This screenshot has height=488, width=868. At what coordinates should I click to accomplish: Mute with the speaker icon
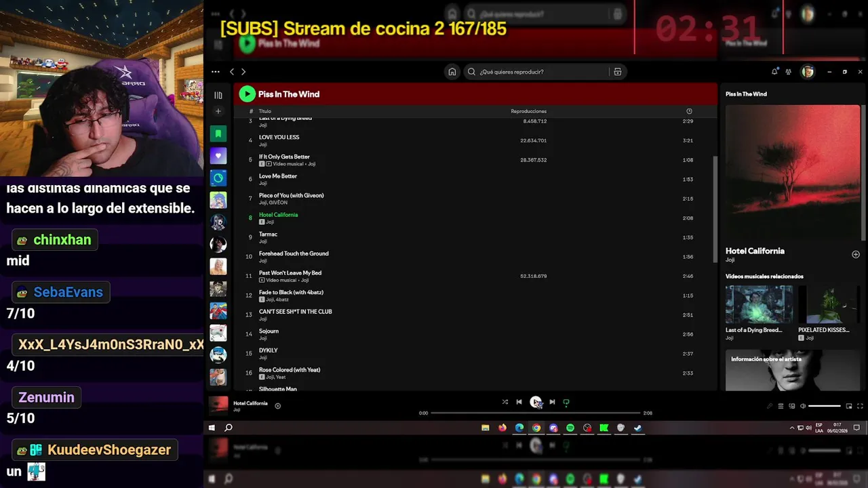click(x=803, y=406)
